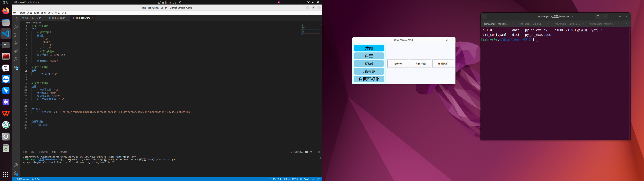
Task: Click the 创建地图 button
Action: click(x=420, y=64)
